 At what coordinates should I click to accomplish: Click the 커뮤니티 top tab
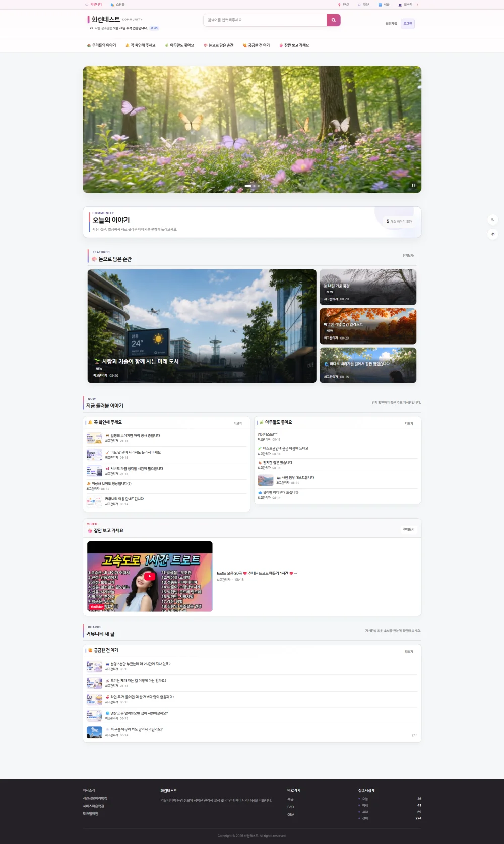pyautogui.click(x=94, y=4)
